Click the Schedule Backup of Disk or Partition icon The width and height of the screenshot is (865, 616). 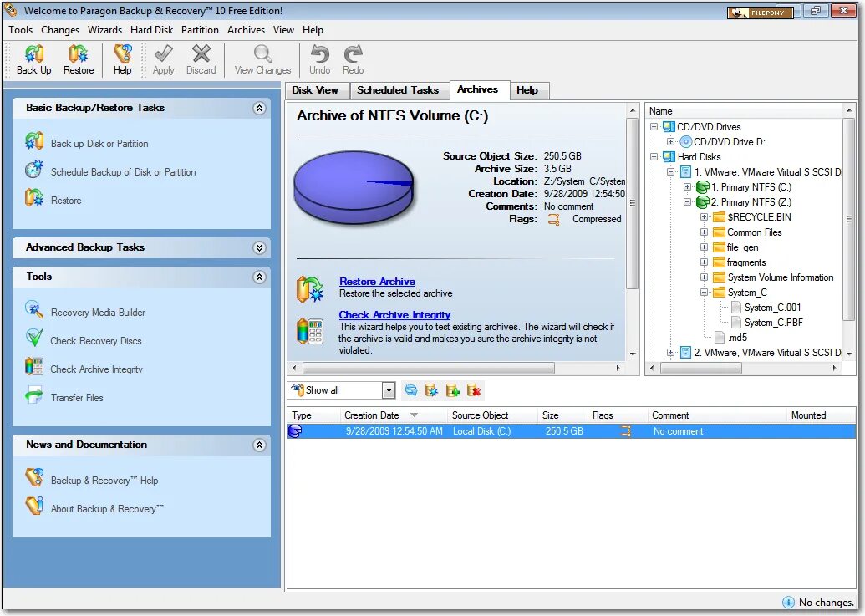point(34,170)
